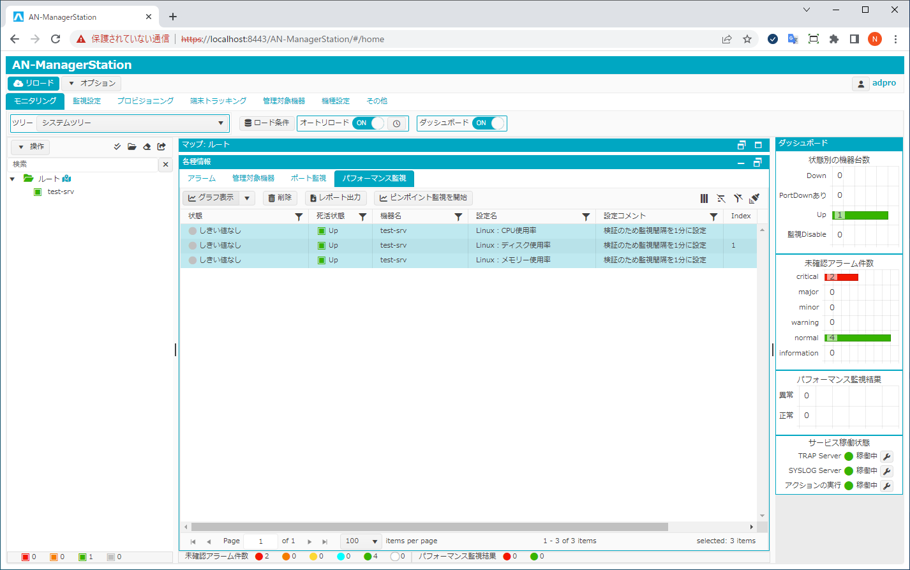
Task: Click the リロード reload button
Action: click(x=33, y=84)
